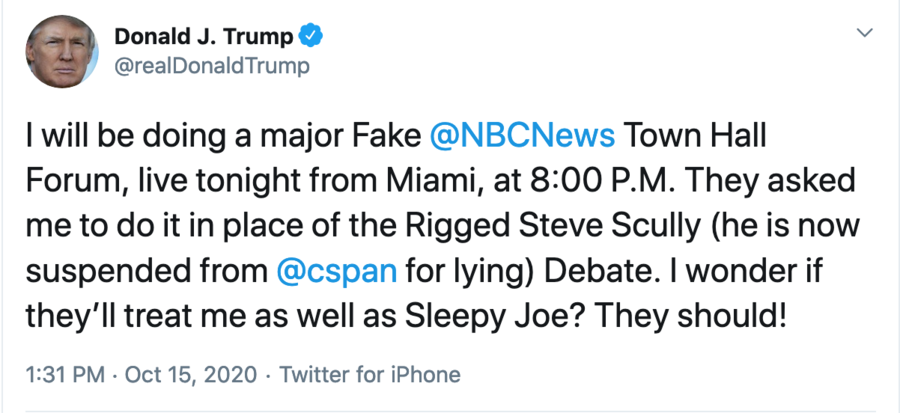Screen dimensions: 900x413
Task: Open the Donald J. Trump display name
Action: tap(204, 37)
